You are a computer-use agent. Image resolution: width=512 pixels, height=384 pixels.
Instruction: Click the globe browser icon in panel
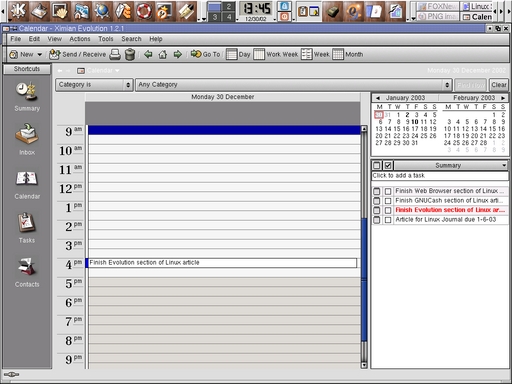[x=102, y=11]
